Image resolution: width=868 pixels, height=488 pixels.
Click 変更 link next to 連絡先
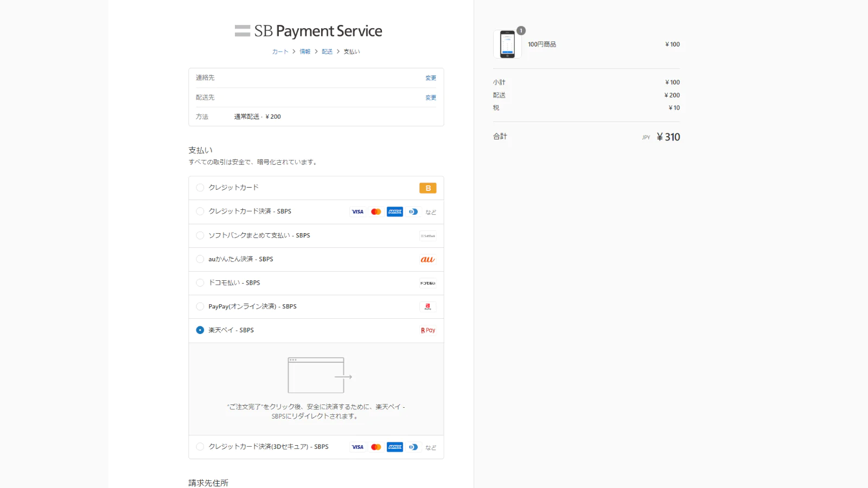coord(431,78)
